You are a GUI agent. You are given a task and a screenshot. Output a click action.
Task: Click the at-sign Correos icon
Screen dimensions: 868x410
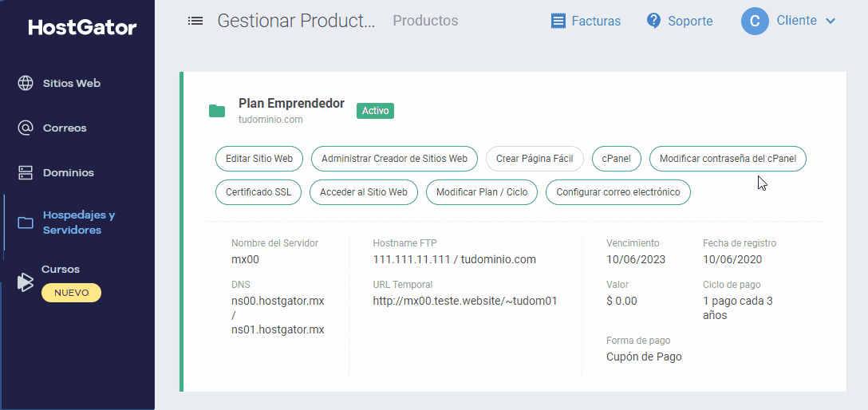[x=26, y=128]
